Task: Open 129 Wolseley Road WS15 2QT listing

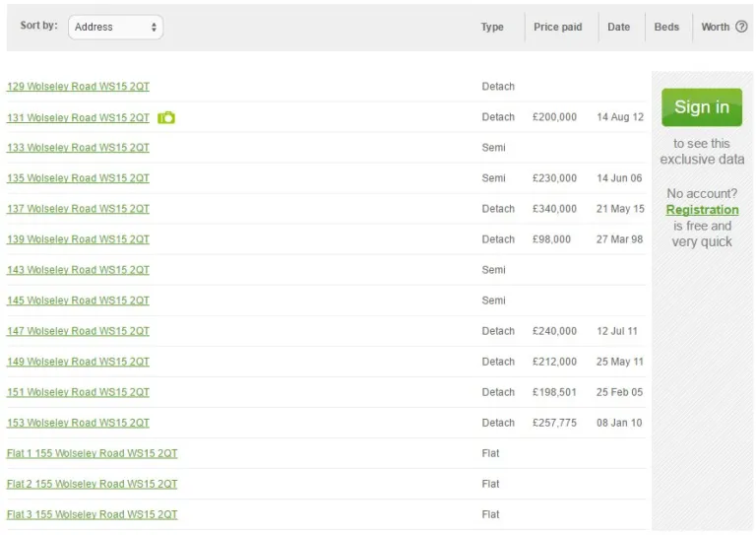Action: coord(78,87)
